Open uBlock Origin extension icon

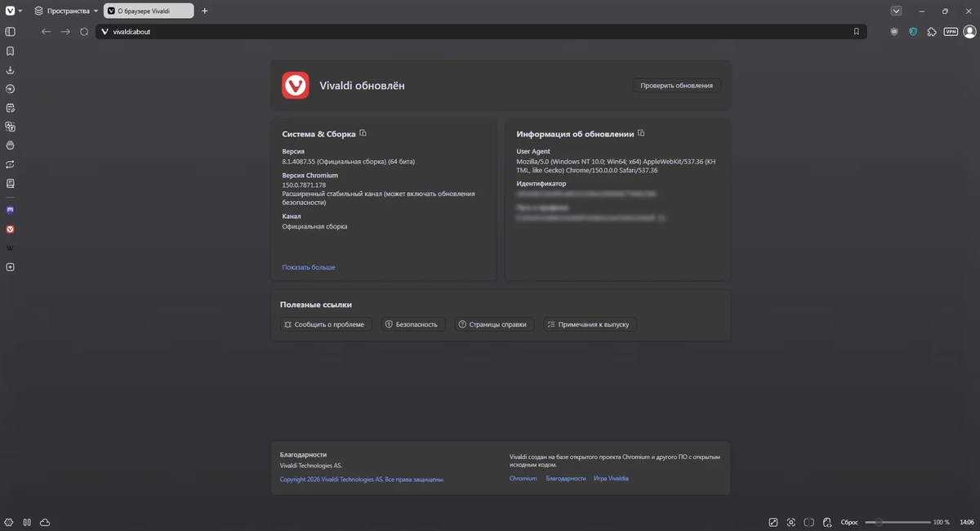(894, 32)
